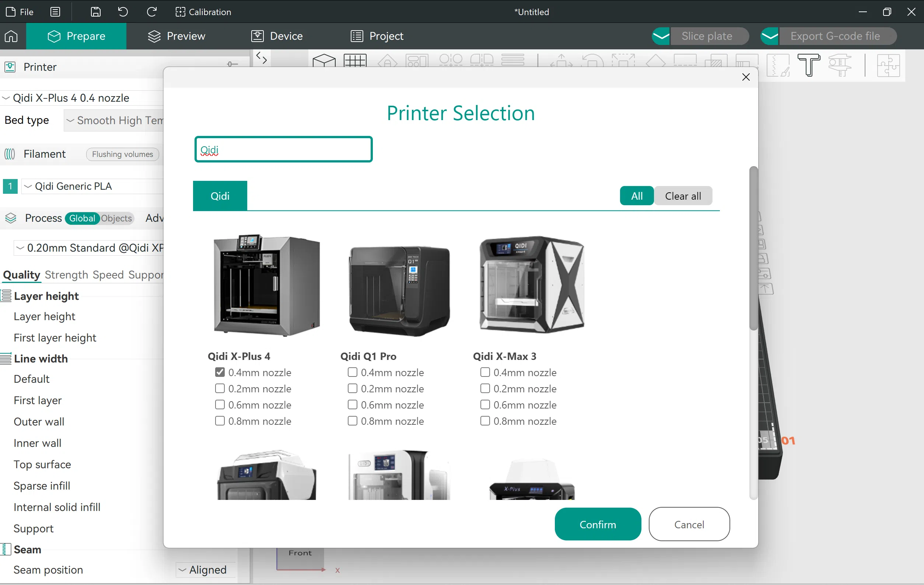Select the Qidi vendor tab in dialog
924x585 pixels.
coord(220,196)
